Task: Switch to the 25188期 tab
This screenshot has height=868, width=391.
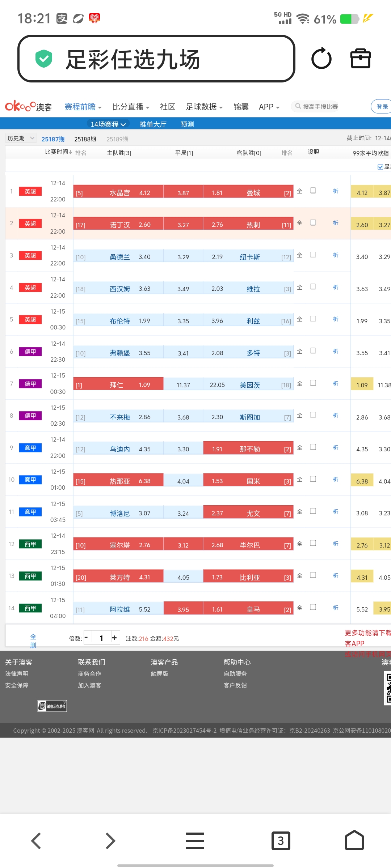Action: click(85, 139)
